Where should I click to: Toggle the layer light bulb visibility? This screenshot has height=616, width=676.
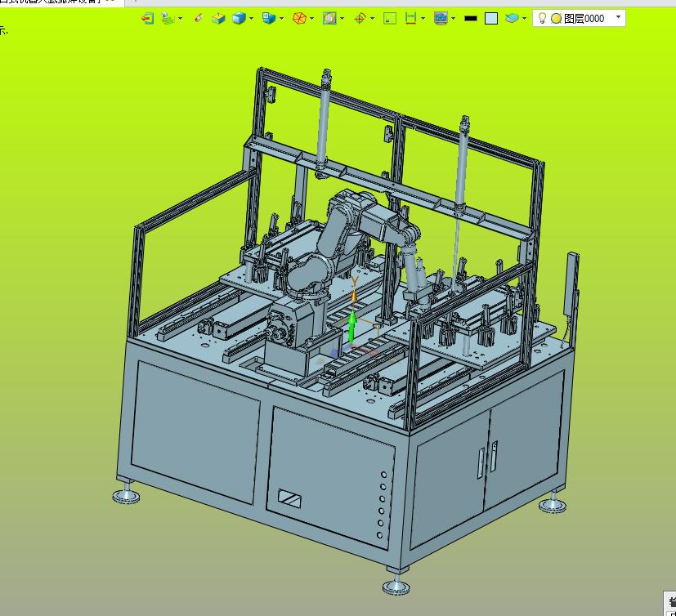tap(542, 18)
